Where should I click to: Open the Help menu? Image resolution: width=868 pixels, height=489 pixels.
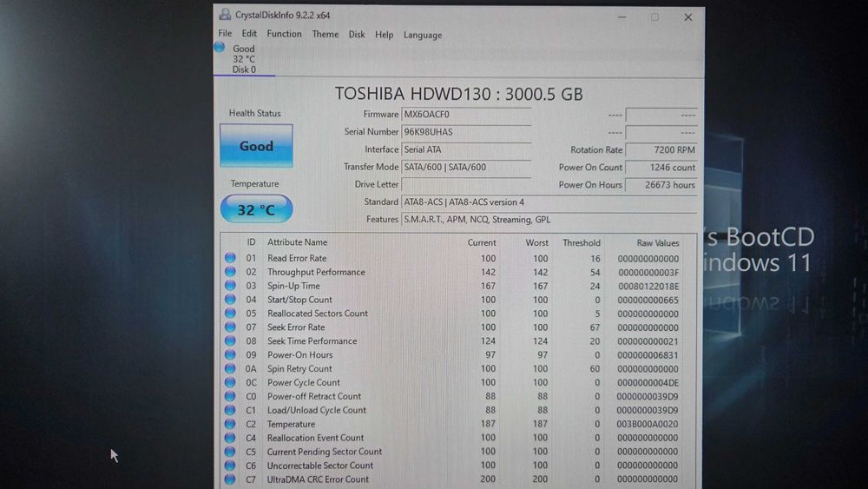385,35
